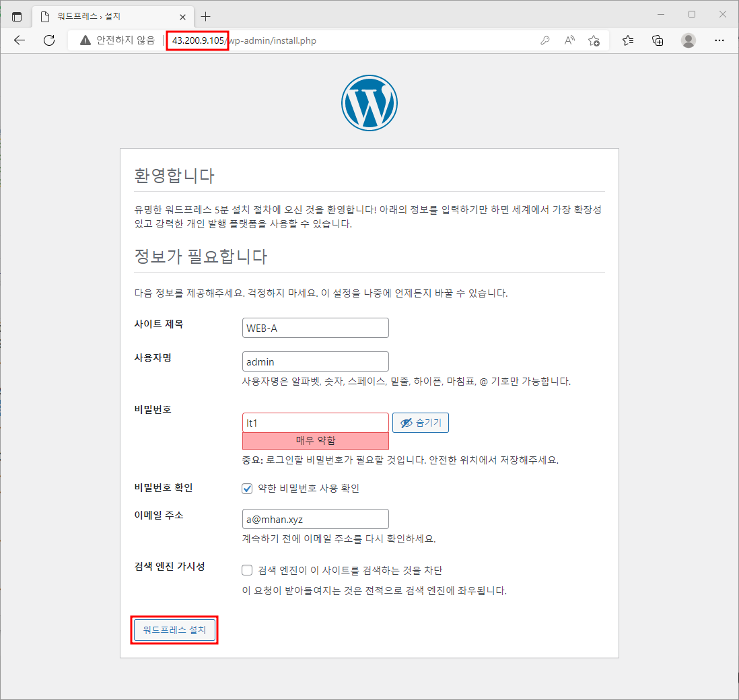Toggle 약한 비밀번호 사용 확인 checkbox
This screenshot has width=739, height=700.
click(x=247, y=489)
